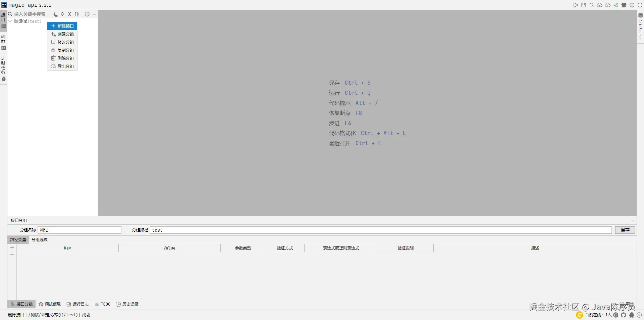Click the cloud download icon
Screen dimensions: 644x320
coord(608,5)
